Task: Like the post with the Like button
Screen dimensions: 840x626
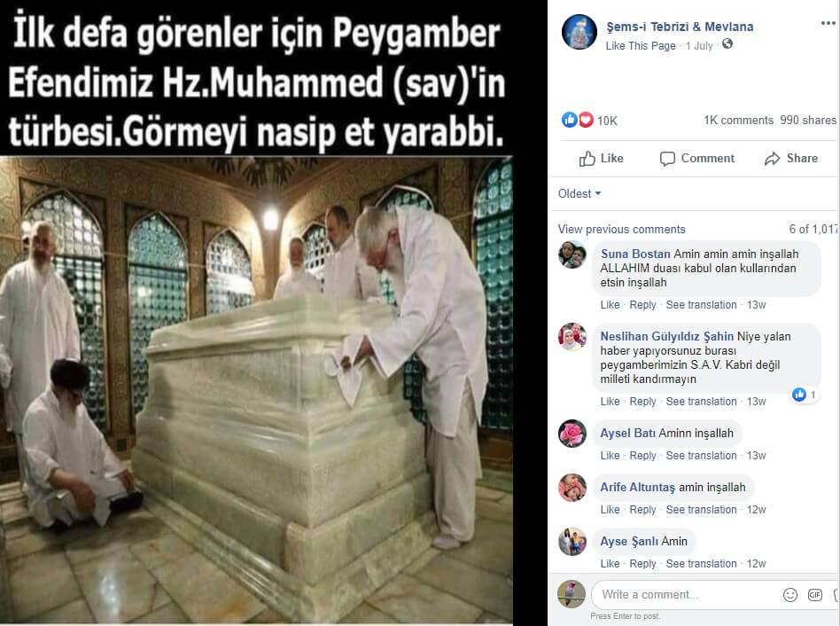Action: point(601,158)
